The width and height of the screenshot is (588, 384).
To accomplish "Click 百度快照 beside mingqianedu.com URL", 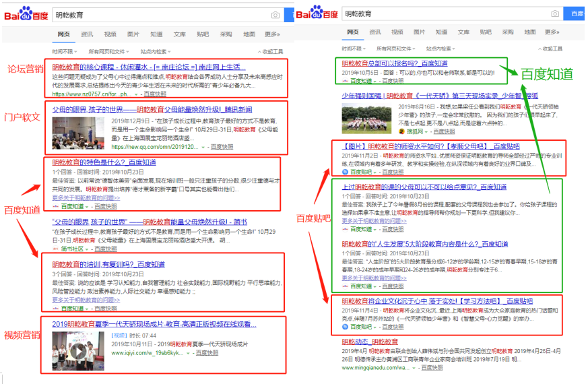I will click(432, 368).
